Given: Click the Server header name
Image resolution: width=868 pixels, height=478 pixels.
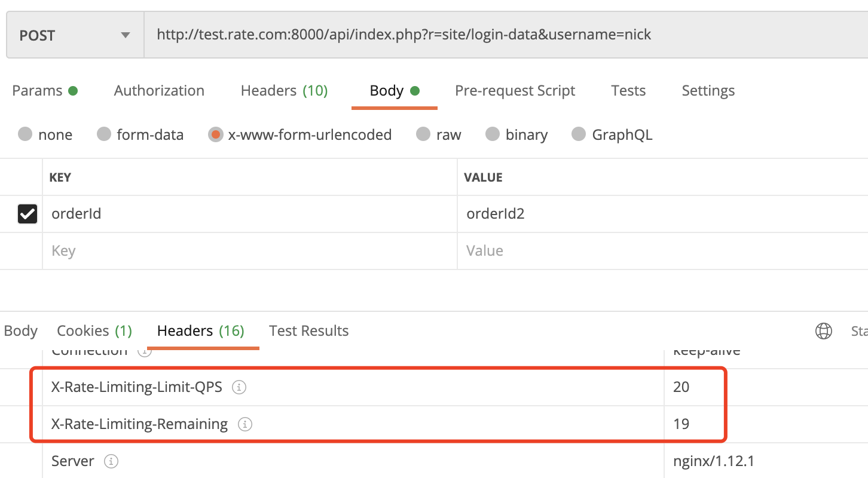Looking at the screenshot, I should pos(73,461).
